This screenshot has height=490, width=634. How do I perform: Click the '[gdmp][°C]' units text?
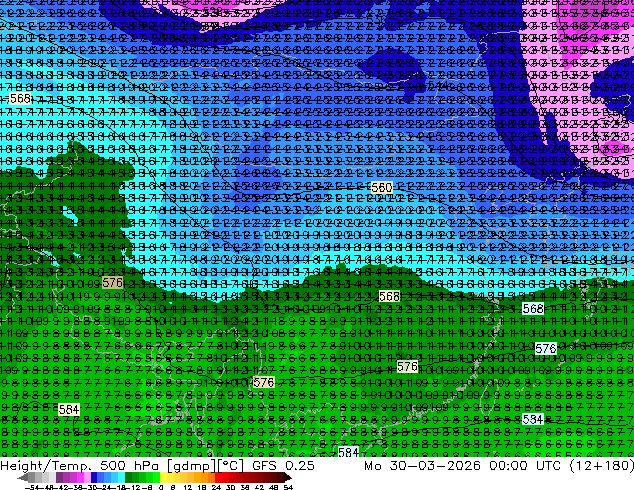(206, 465)
